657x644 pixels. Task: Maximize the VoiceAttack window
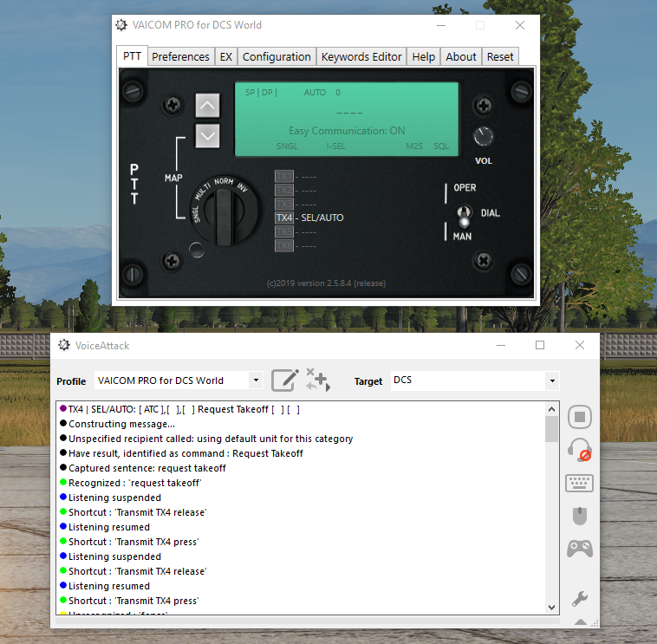(x=540, y=345)
